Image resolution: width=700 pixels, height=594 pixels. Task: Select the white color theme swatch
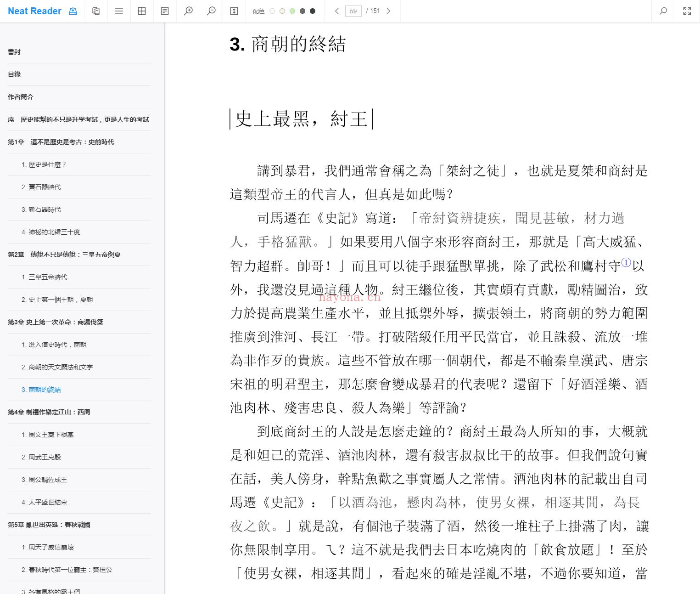tap(272, 11)
